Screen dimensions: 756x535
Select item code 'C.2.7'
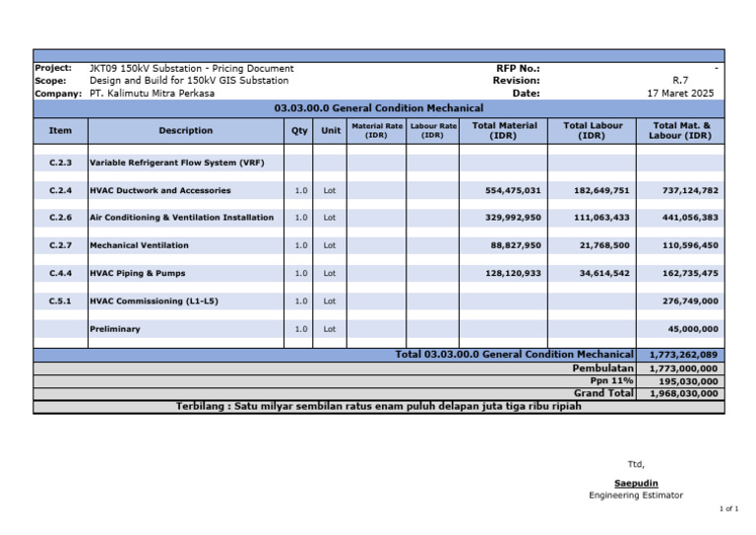pyautogui.click(x=60, y=245)
